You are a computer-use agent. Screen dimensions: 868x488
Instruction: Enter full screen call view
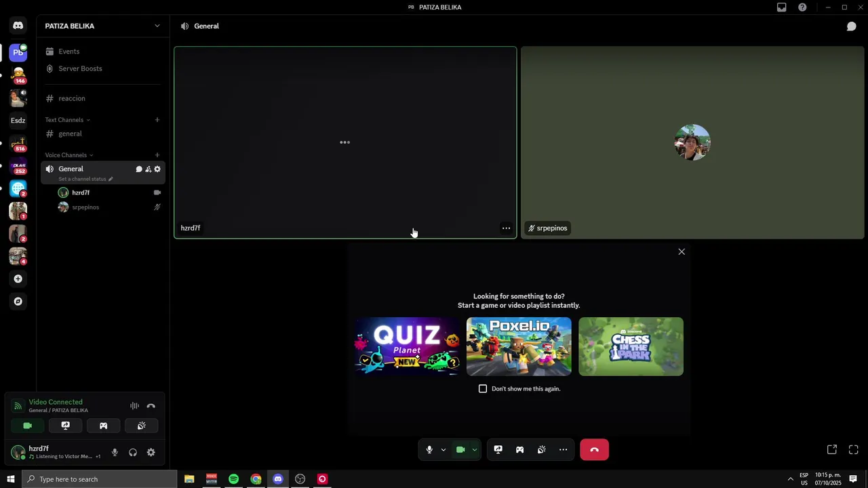click(854, 449)
